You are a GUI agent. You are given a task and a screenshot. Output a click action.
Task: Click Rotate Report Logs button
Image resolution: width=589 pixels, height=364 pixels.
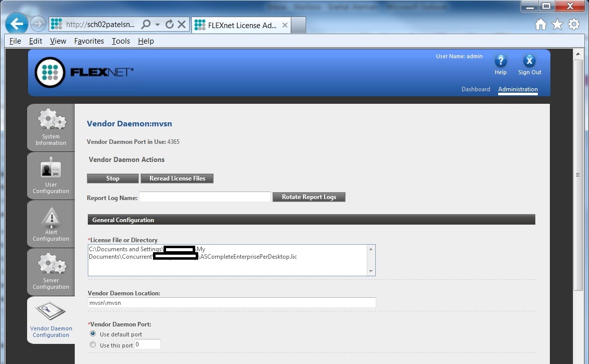tap(309, 197)
